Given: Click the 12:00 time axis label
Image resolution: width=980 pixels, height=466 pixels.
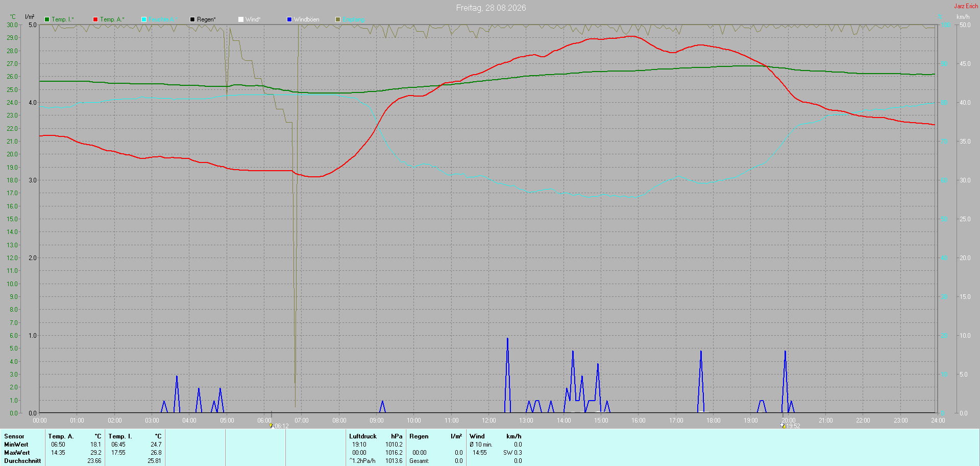Looking at the screenshot, I should pyautogui.click(x=489, y=421).
